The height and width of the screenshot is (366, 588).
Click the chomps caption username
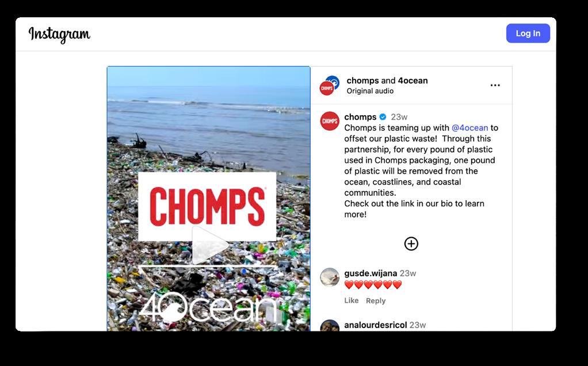coord(360,117)
